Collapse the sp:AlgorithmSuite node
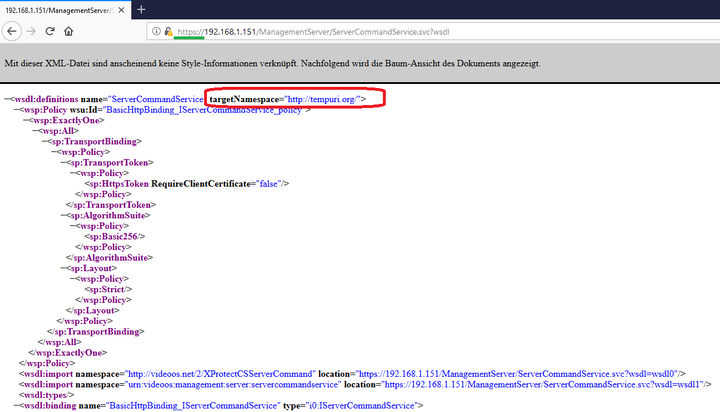The image size is (720, 412). pos(67,215)
